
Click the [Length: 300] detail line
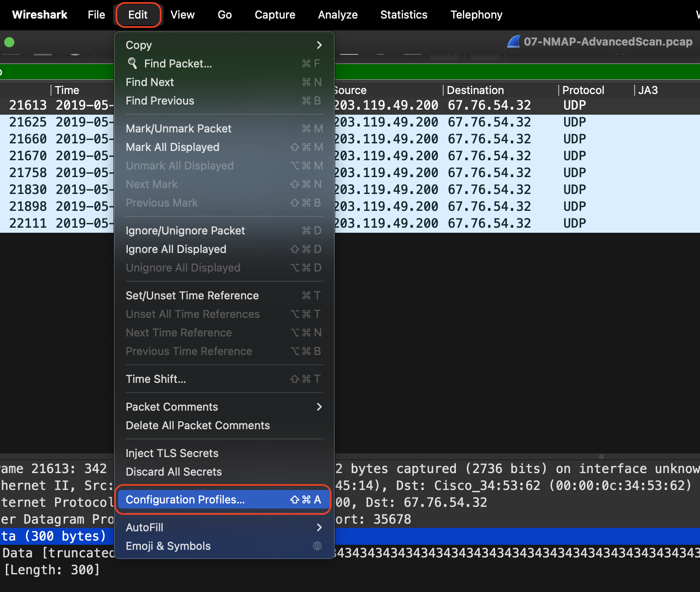coord(52,570)
